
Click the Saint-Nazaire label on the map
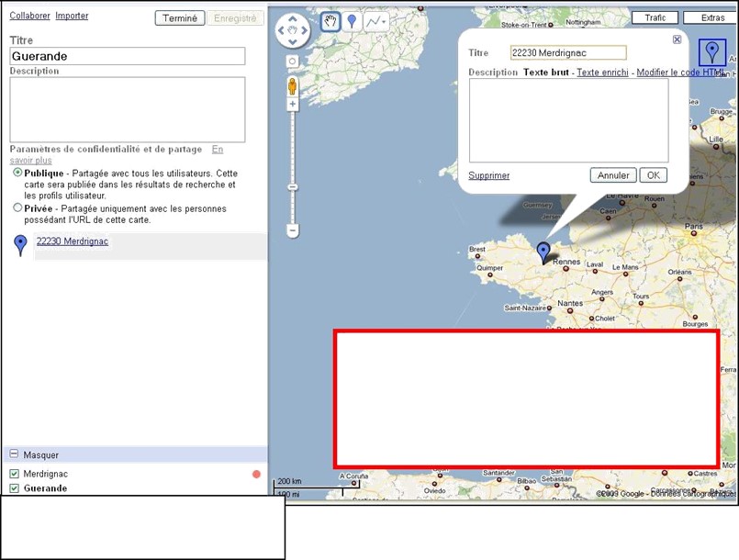(x=525, y=308)
